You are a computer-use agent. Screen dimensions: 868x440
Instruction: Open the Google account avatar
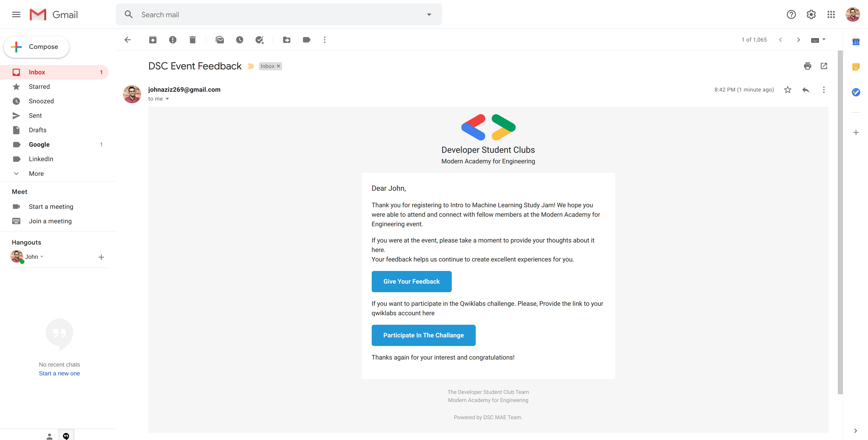pos(852,14)
